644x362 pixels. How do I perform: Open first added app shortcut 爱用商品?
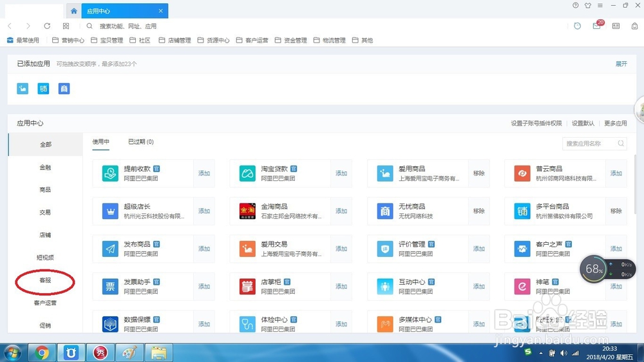[x=23, y=88]
